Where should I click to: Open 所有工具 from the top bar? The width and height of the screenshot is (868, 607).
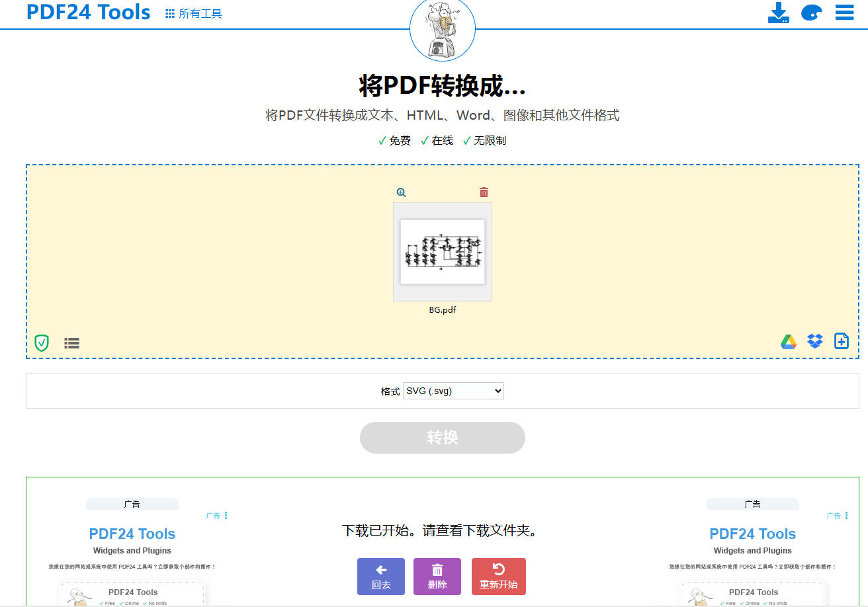click(x=193, y=13)
